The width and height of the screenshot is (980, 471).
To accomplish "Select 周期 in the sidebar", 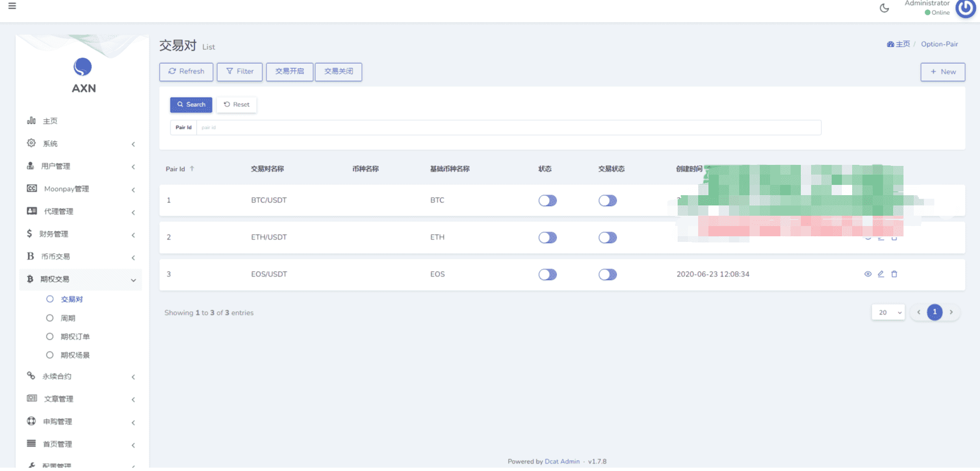I will pos(68,318).
